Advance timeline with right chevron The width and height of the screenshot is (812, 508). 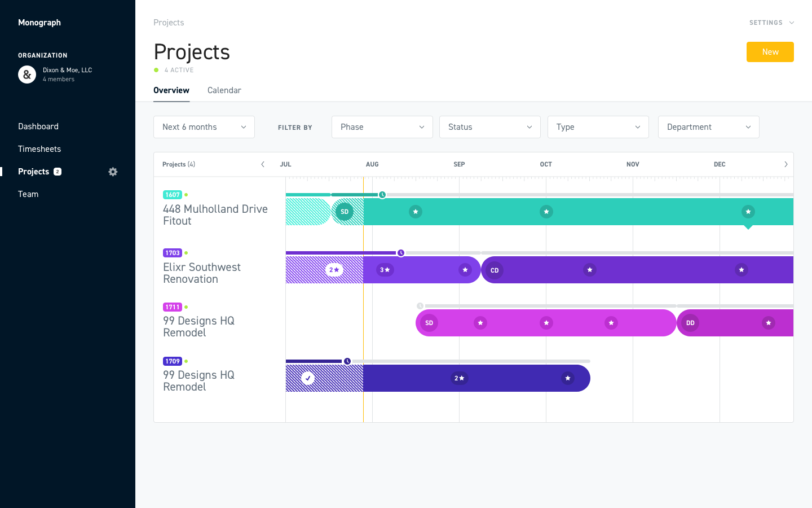coord(785,164)
